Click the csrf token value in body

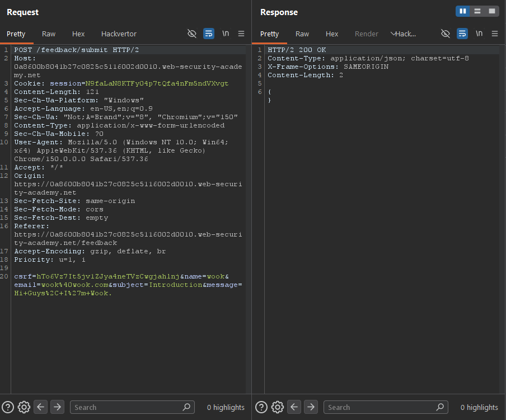tap(108, 276)
